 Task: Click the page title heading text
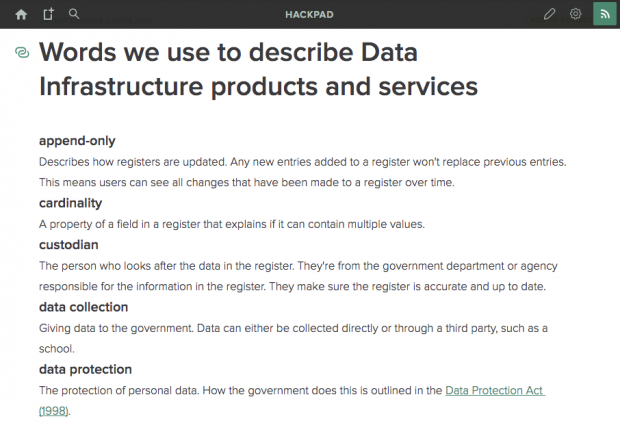coord(258,69)
